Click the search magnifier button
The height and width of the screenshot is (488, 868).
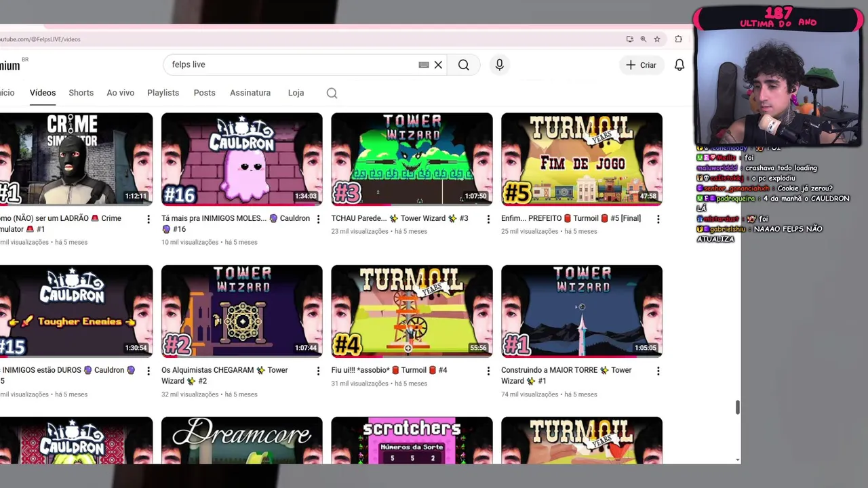click(463, 65)
